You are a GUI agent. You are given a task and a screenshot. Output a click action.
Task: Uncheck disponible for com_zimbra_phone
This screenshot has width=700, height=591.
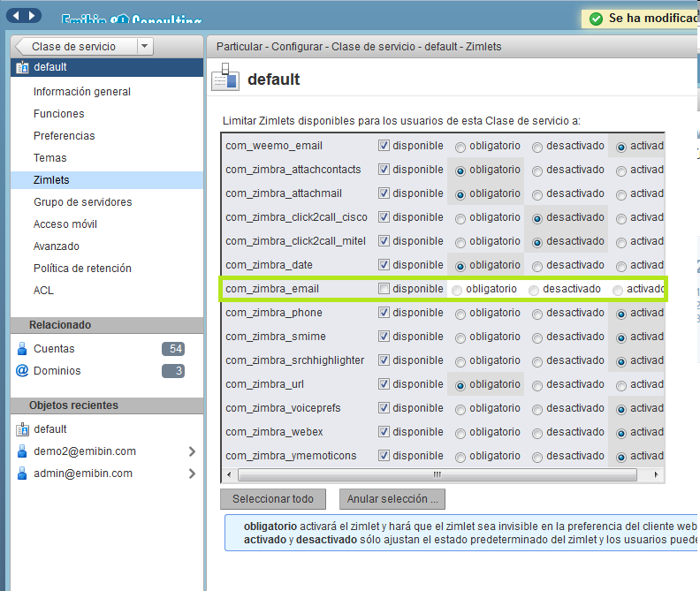point(384,313)
